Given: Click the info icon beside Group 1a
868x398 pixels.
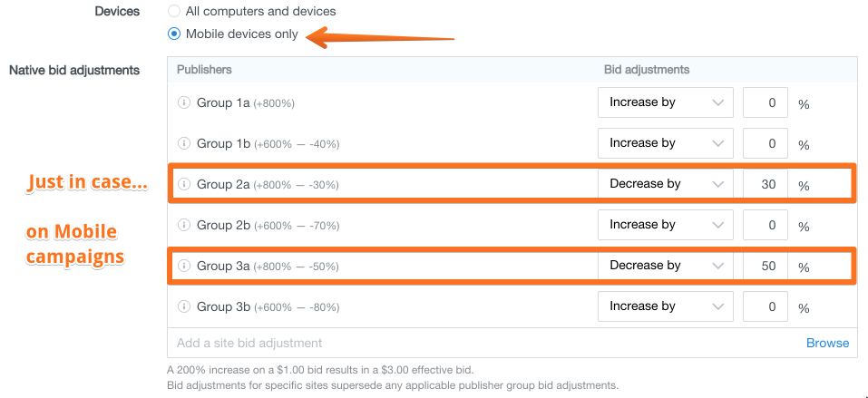Looking at the screenshot, I should tap(184, 102).
